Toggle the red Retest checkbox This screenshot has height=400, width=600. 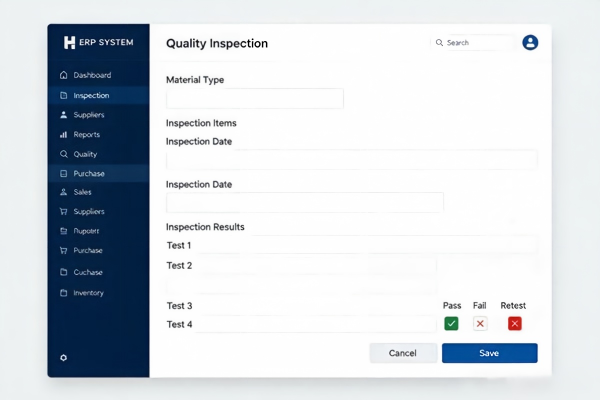pyautogui.click(x=515, y=323)
